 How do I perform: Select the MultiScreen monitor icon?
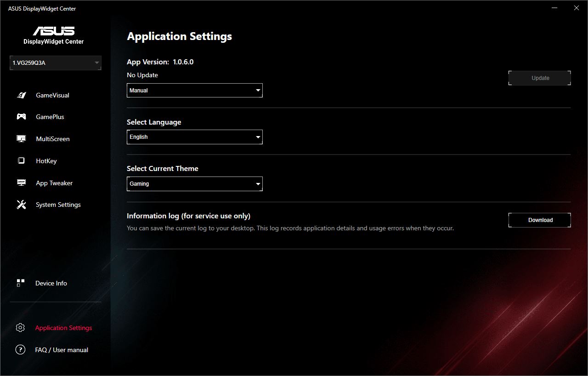pos(21,139)
